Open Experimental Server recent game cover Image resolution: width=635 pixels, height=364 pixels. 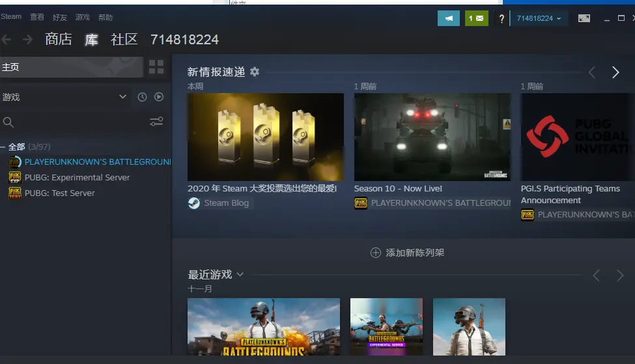(386, 327)
